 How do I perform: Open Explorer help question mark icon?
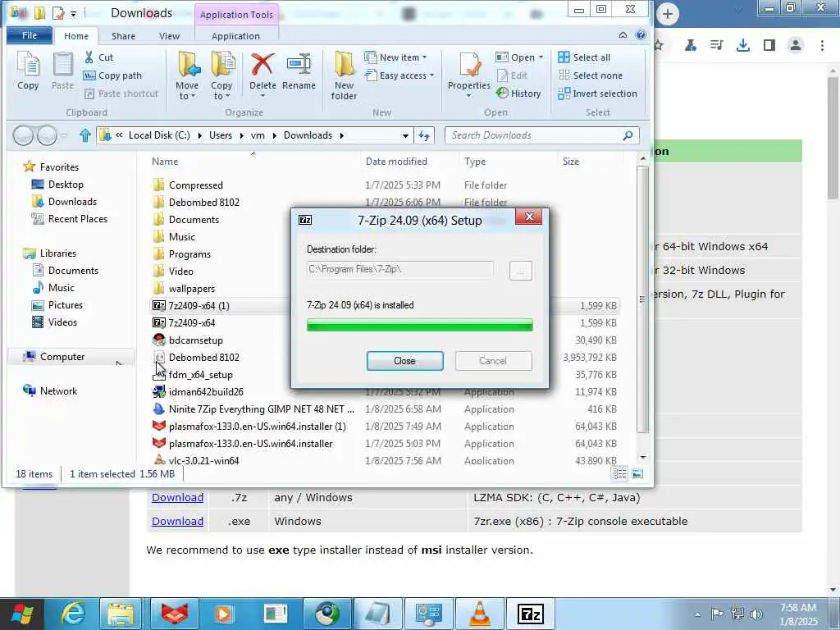point(640,35)
